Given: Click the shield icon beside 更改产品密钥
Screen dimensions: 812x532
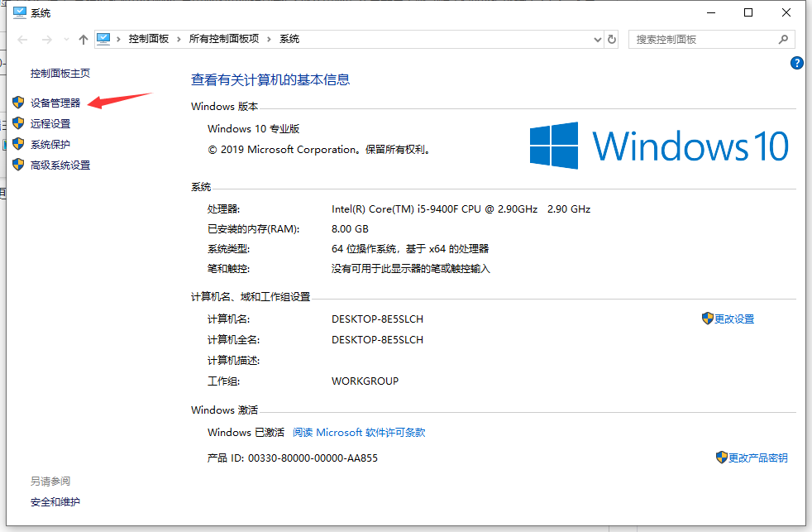Looking at the screenshot, I should coord(721,458).
